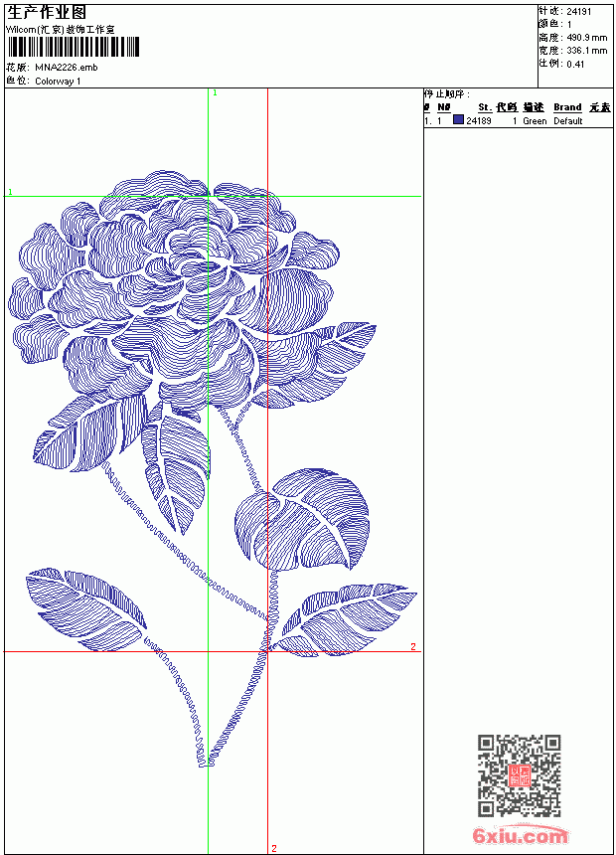
Task: Click the Default brand cell
Action: [x=567, y=121]
